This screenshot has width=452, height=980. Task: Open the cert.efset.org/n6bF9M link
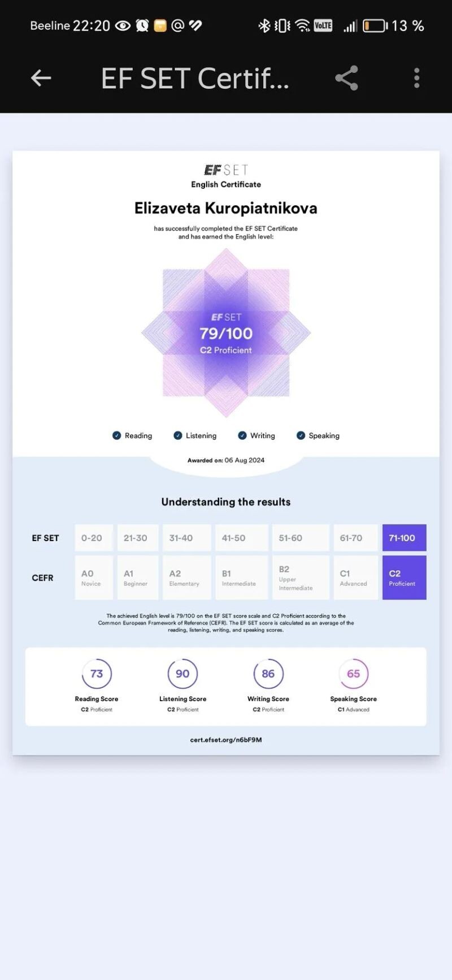pos(226,740)
